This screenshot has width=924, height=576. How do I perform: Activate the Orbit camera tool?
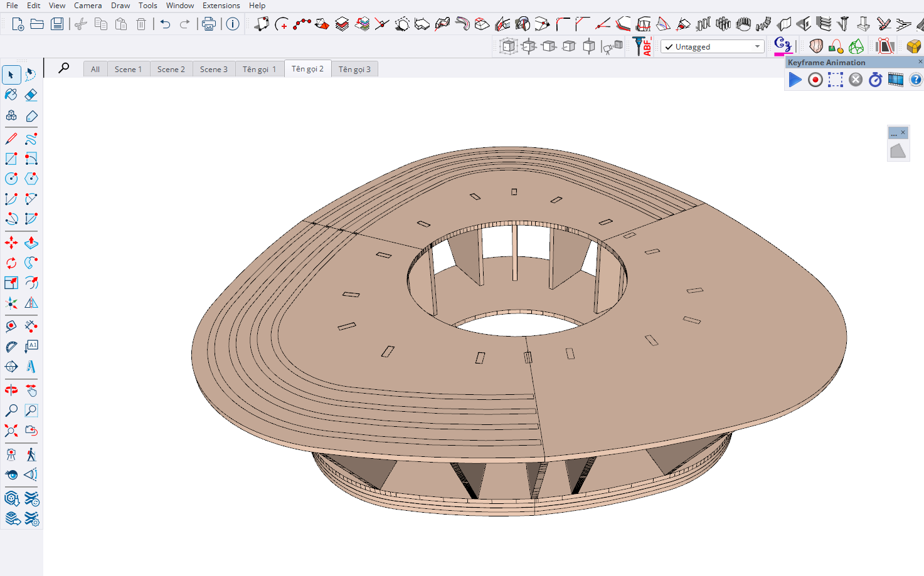point(11,390)
